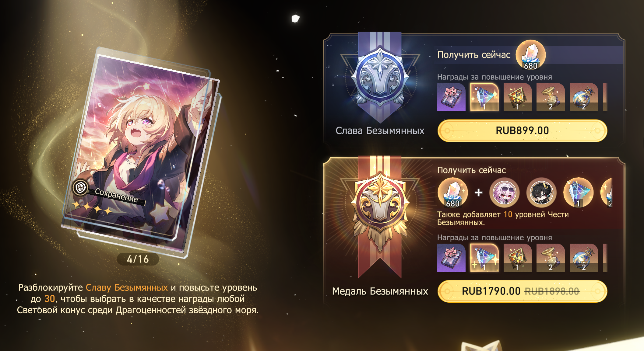Click the blue orb reward in bottom panel
The height and width of the screenshot is (351, 644).
pyautogui.click(x=584, y=258)
